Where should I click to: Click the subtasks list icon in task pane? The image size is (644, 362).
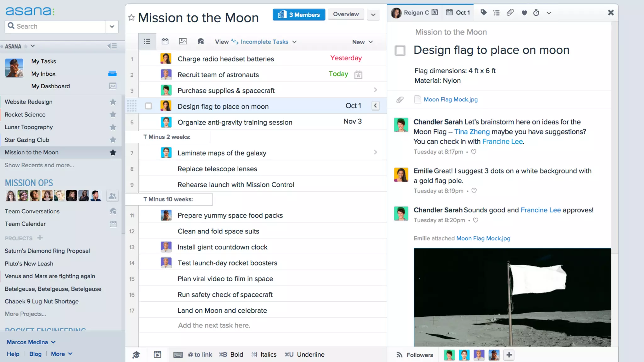pyautogui.click(x=497, y=13)
